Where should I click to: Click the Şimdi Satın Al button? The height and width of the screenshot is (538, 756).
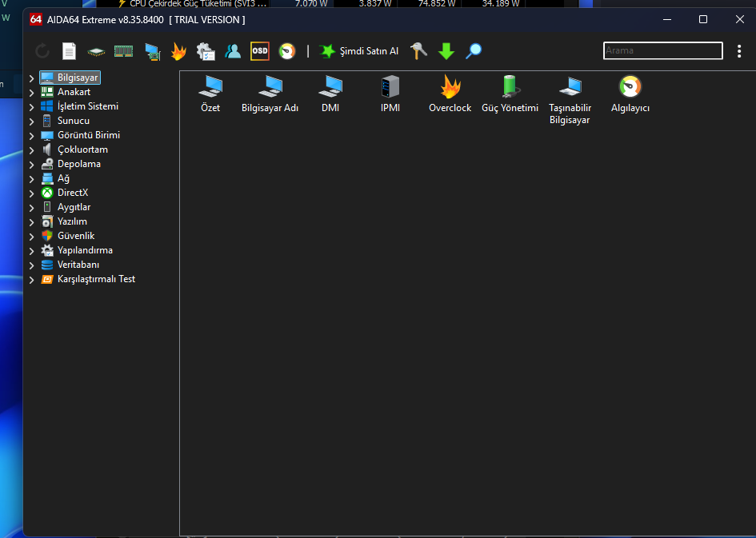(358, 51)
